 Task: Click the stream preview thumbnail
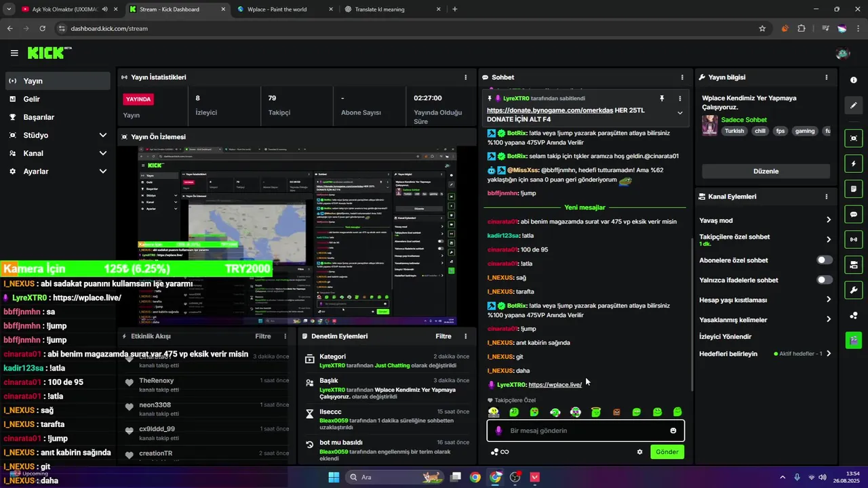click(x=297, y=235)
